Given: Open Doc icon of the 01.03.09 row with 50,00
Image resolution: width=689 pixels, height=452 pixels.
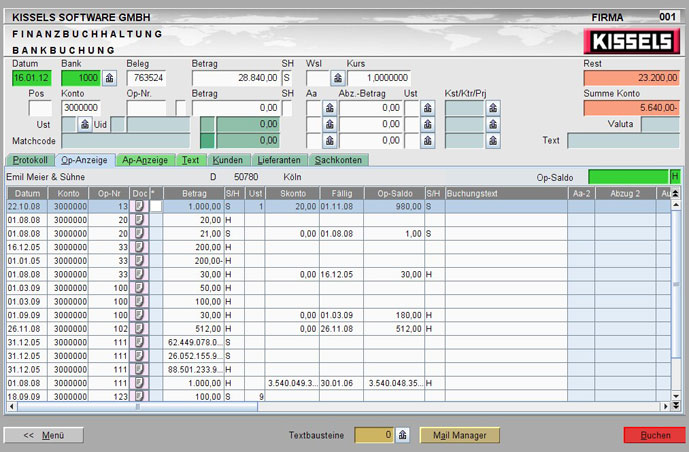Looking at the screenshot, I should click(x=139, y=288).
